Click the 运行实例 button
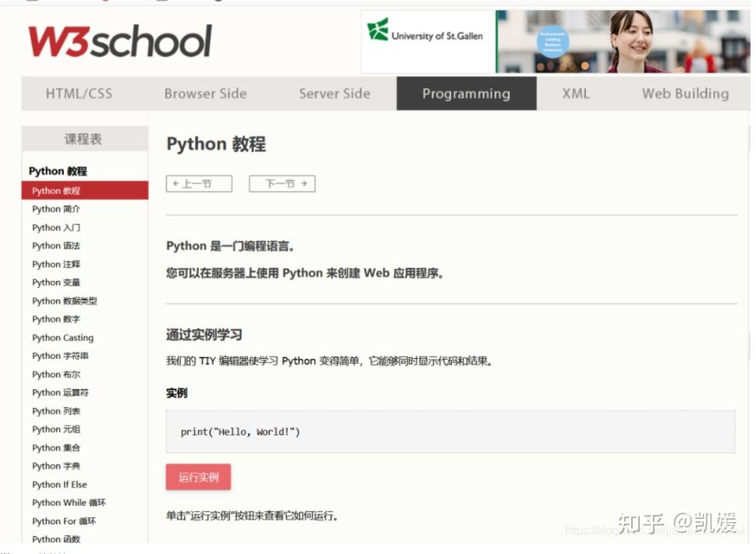756x554 pixels. click(x=198, y=477)
